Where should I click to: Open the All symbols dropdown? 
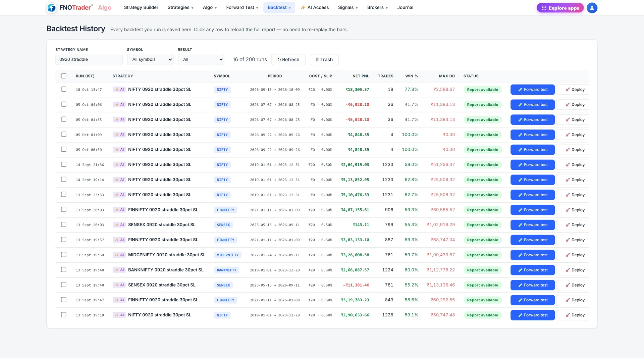coord(150,59)
